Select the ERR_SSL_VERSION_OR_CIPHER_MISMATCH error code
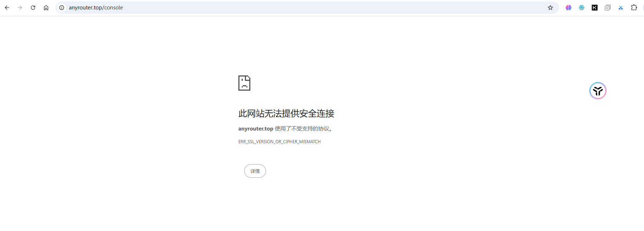The height and width of the screenshot is (231, 644). point(279,142)
